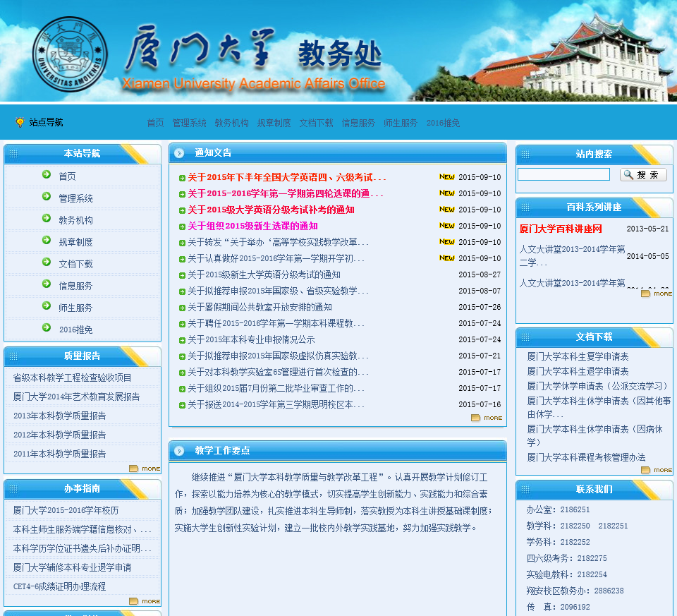This screenshot has height=616, width=677.
Task: Click the green arrow icon beside 管理系统 in sidebar
Action: click(x=47, y=197)
